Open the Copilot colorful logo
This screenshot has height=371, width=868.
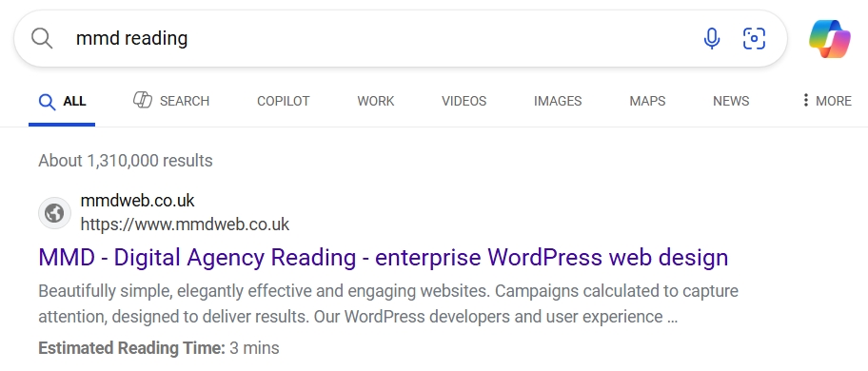tap(829, 39)
